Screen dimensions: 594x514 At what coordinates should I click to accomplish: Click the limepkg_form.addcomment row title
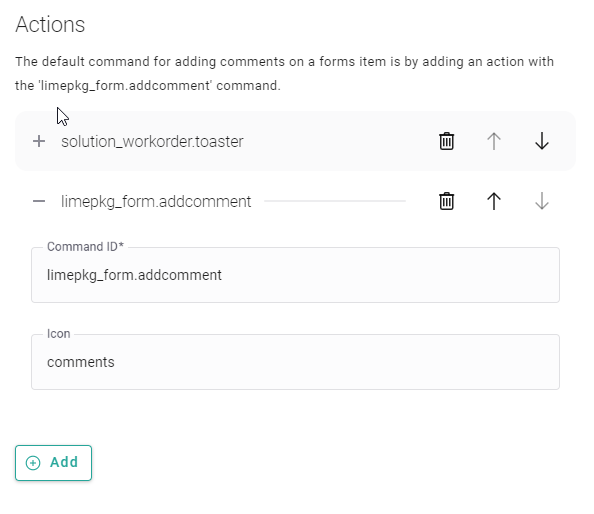point(156,202)
